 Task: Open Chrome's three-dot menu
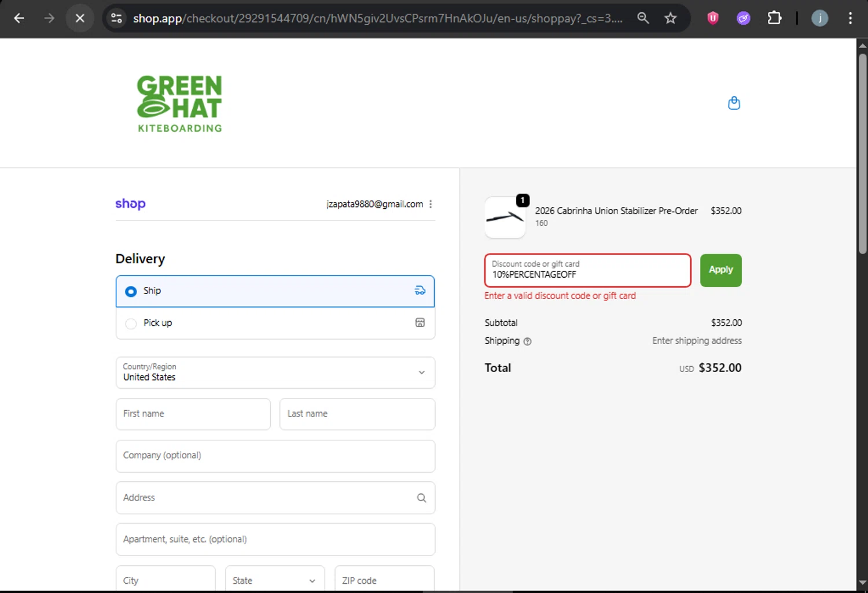pos(850,19)
